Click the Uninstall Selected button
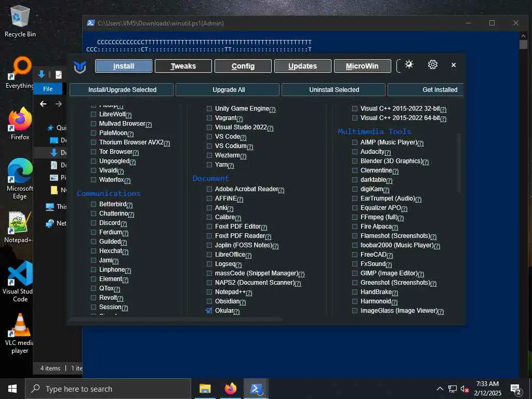The image size is (532, 399). pos(334,90)
